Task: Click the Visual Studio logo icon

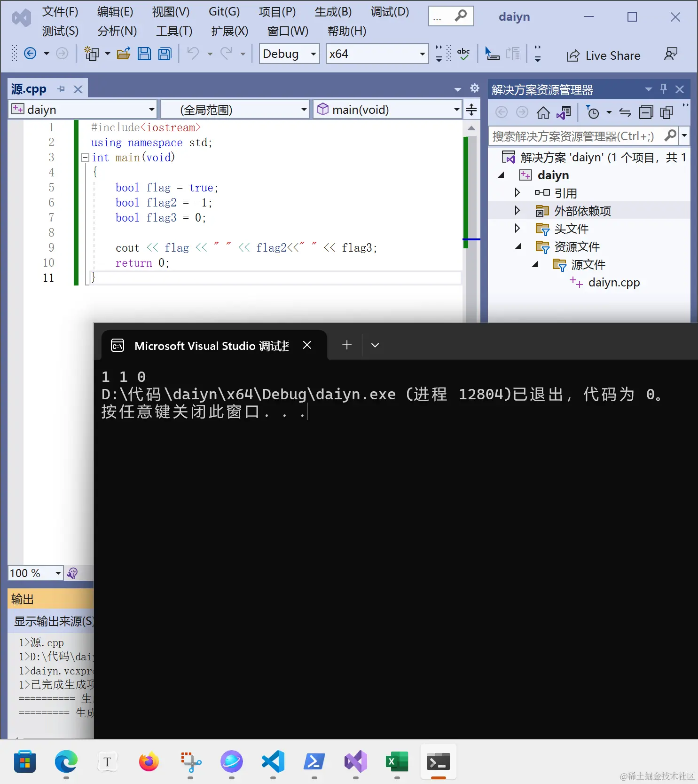Action: coord(22,18)
